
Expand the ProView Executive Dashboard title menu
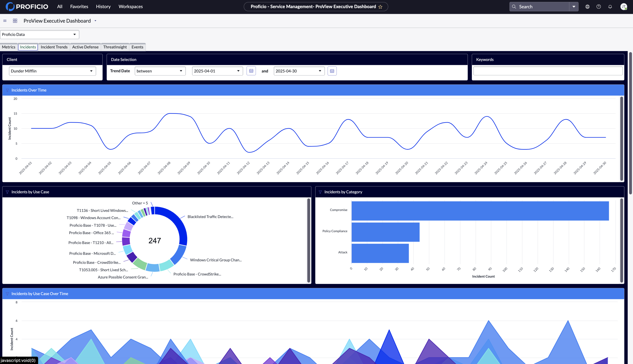pos(95,21)
